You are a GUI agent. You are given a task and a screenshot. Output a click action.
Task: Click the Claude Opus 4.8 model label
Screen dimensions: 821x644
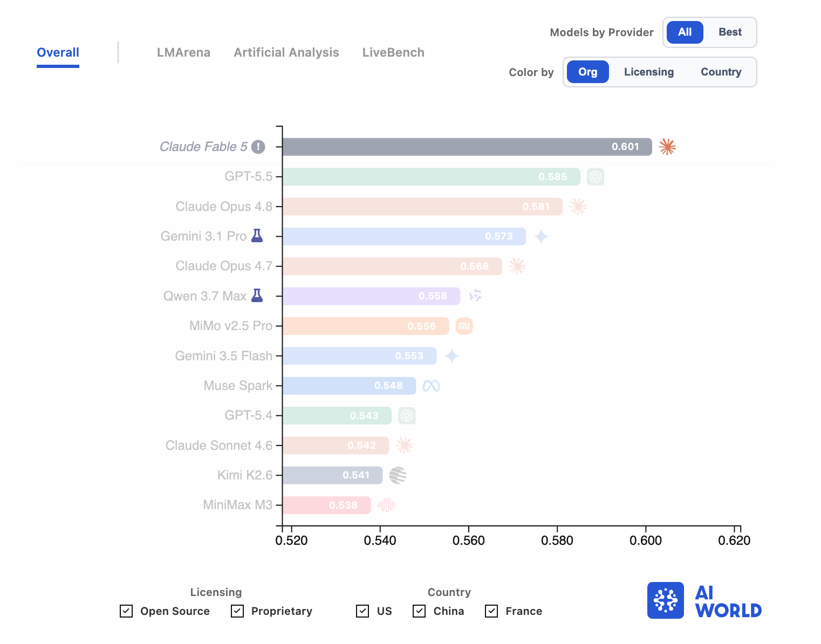click(x=224, y=207)
